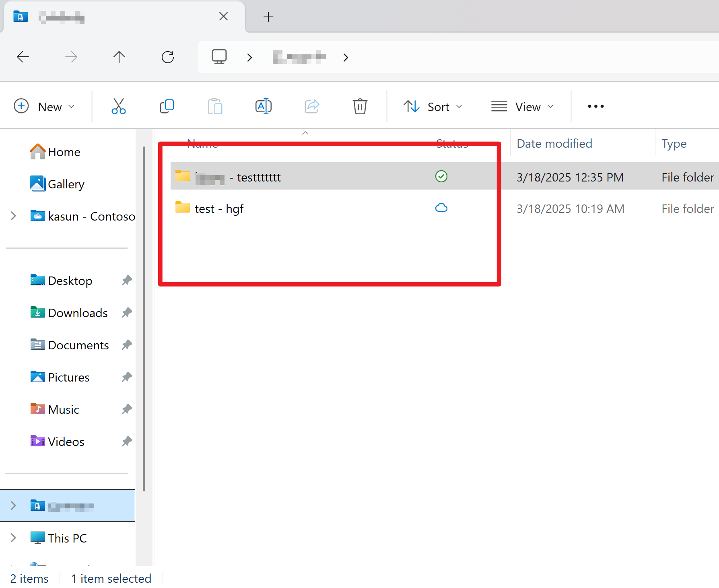Open the Sort dropdown menu

(433, 106)
